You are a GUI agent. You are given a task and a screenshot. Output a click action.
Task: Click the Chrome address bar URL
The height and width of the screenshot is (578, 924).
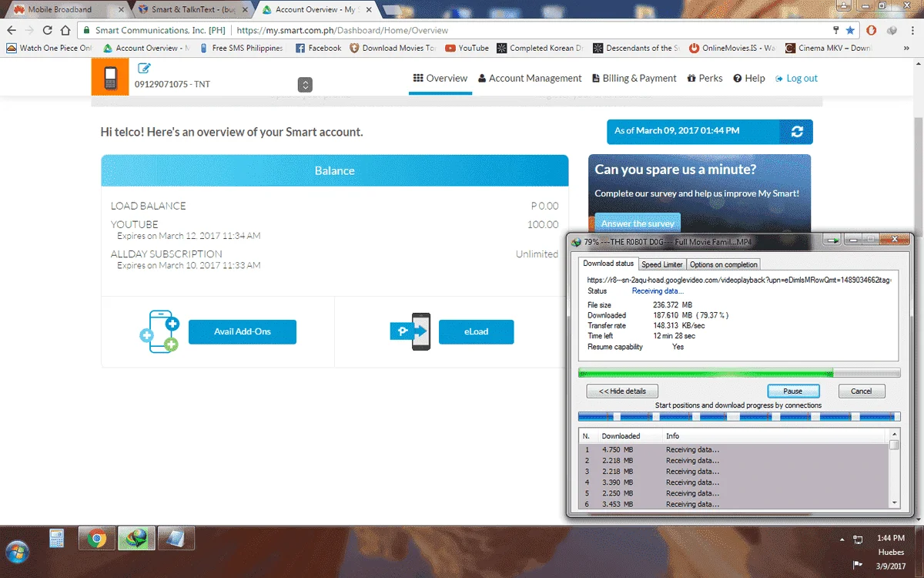click(x=343, y=30)
